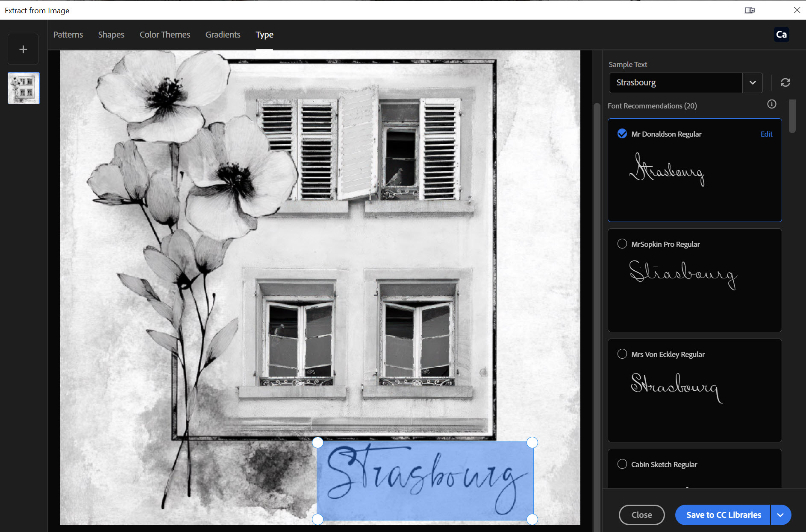806x532 pixels.
Task: Open the Color Themes tab
Action: pyautogui.click(x=165, y=35)
